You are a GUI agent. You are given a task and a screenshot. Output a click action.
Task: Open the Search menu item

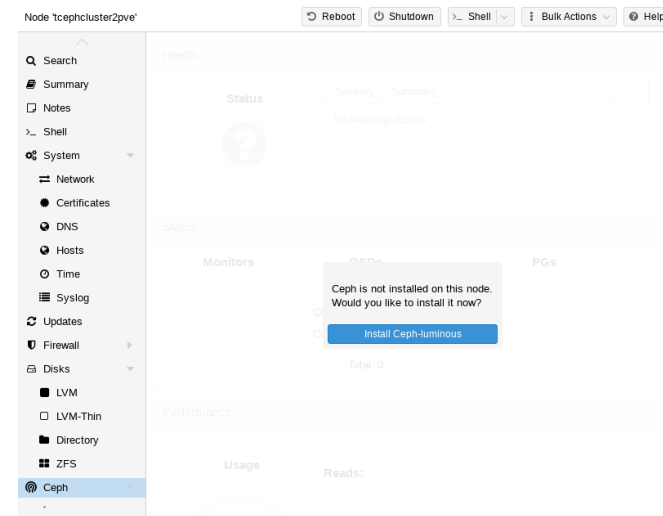coord(82,60)
